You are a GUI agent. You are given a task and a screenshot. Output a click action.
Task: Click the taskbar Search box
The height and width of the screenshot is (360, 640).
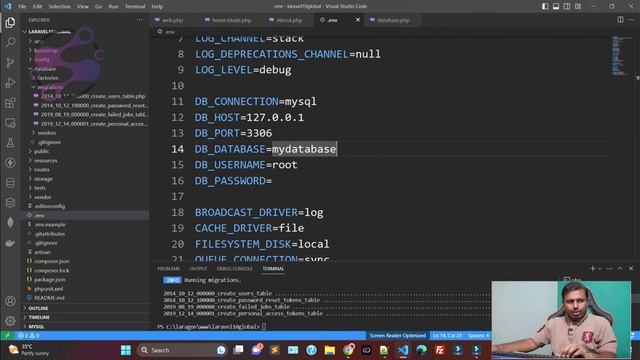point(182,350)
